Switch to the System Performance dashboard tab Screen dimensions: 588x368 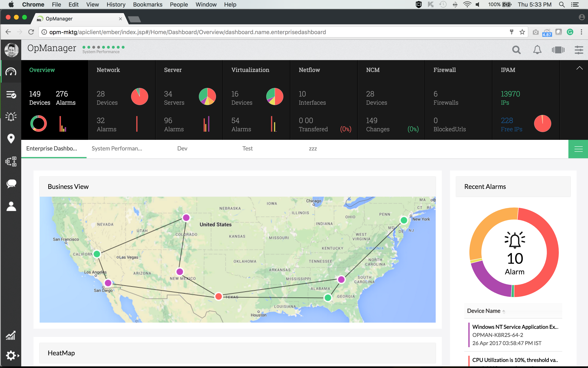tap(117, 148)
